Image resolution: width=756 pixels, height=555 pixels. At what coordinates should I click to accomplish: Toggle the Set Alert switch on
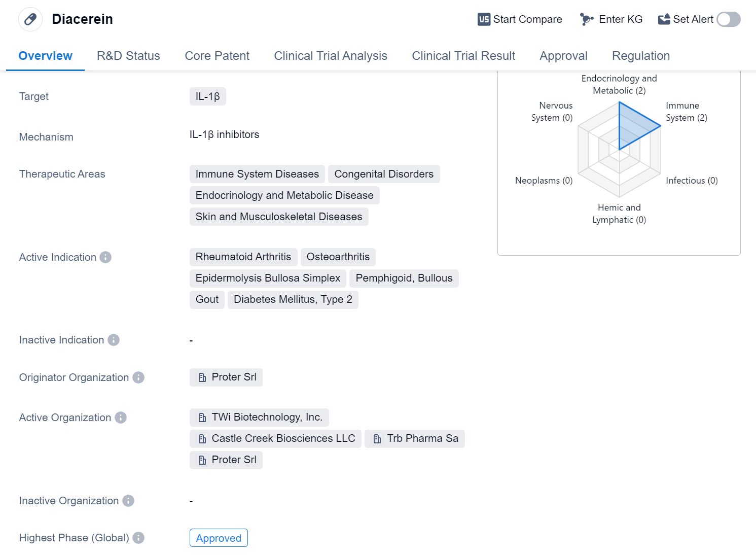pos(729,19)
